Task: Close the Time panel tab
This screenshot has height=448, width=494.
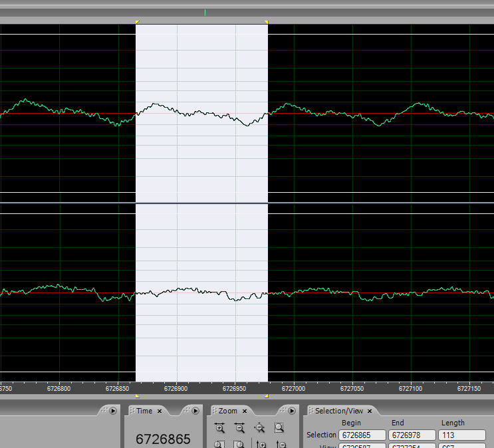Action: point(160,411)
